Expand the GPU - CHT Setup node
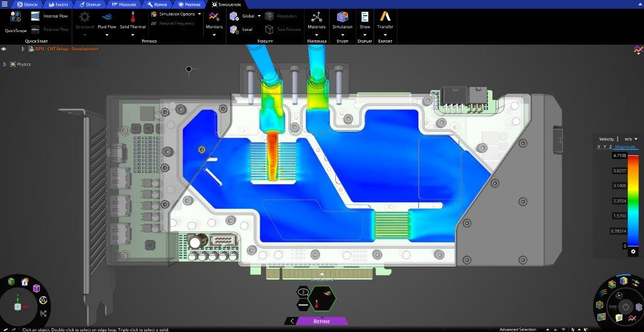Screen dimensions: 644x332 tap(23, 49)
